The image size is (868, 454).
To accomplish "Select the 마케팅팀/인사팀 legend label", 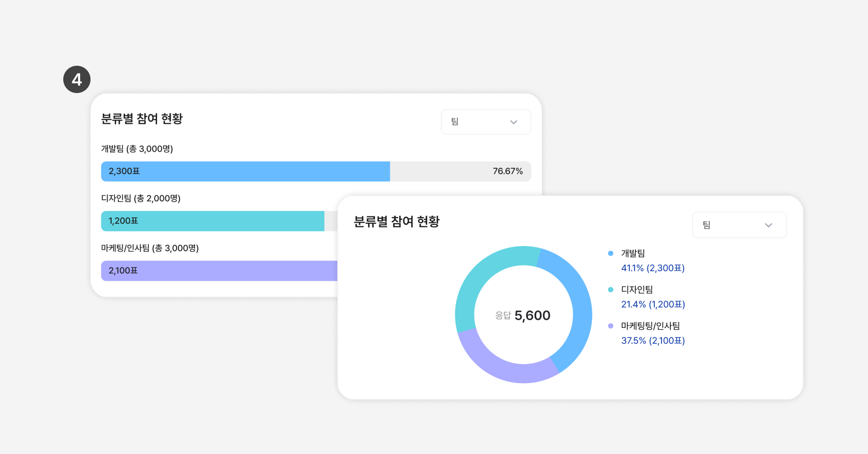I will 651,326.
